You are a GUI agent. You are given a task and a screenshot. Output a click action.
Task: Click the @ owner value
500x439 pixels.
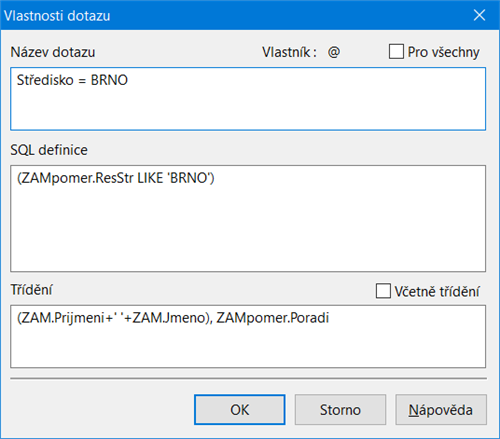334,52
